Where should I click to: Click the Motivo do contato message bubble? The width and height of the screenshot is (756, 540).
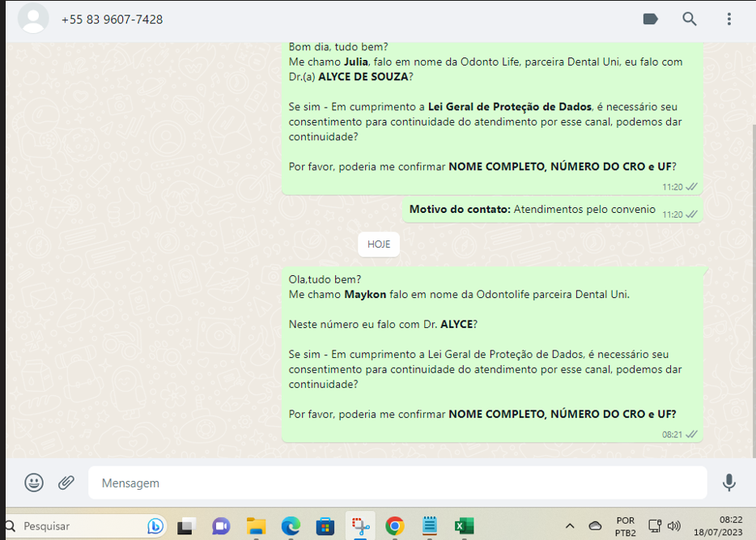click(x=553, y=210)
